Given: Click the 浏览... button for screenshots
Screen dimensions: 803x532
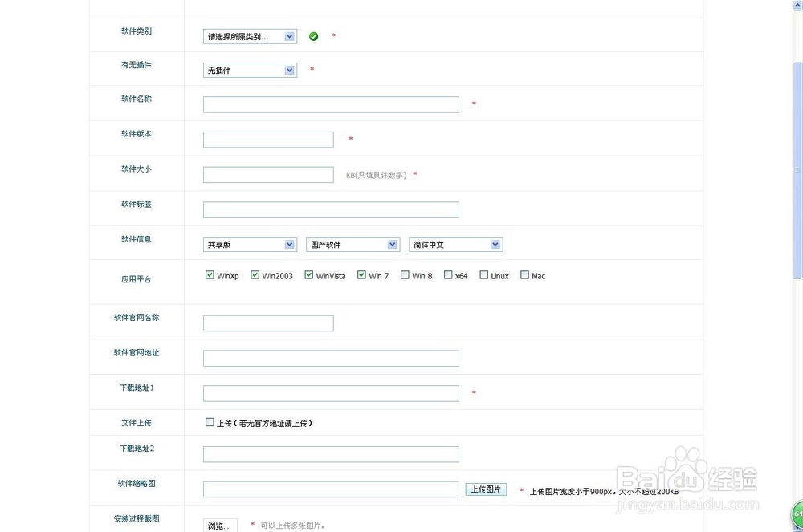Looking at the screenshot, I should pos(220,526).
